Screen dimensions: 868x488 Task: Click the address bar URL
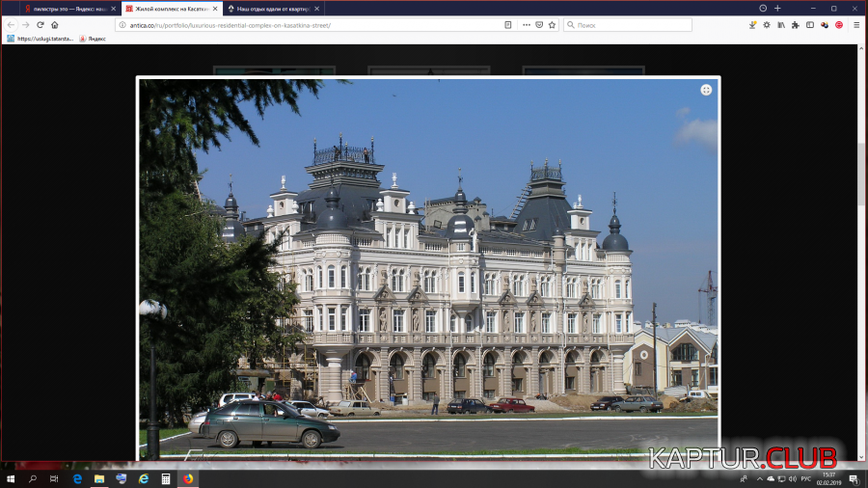point(230,25)
